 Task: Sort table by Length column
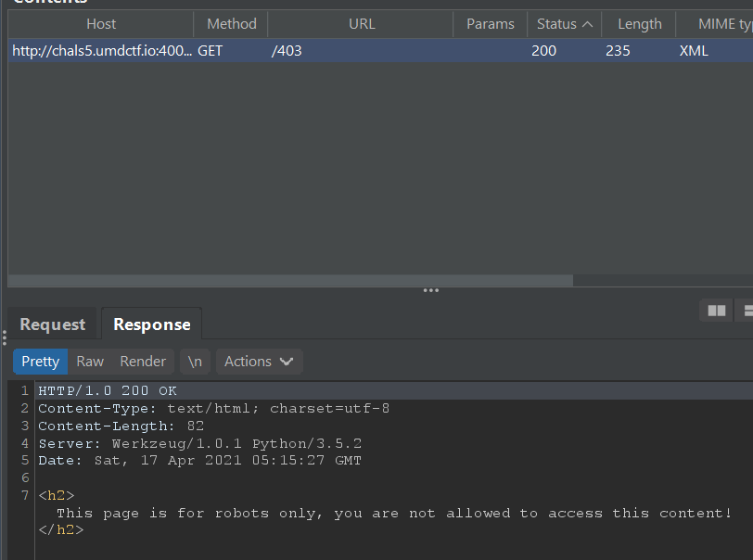pos(639,24)
